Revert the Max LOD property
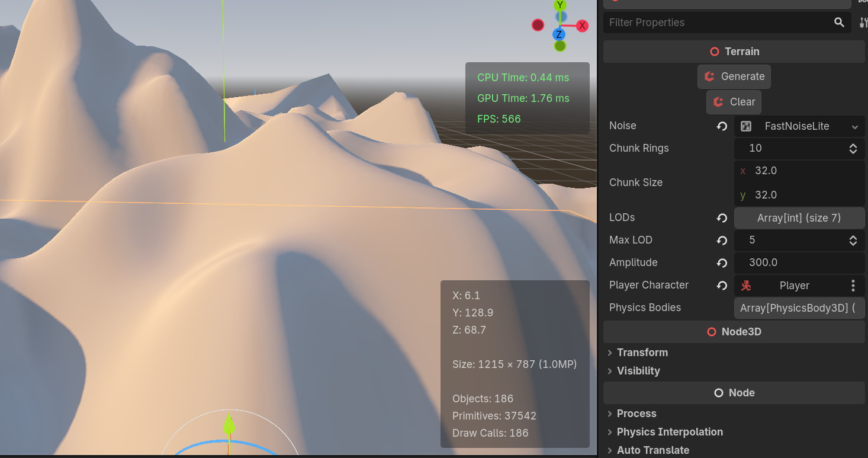The width and height of the screenshot is (868, 458). coord(722,240)
